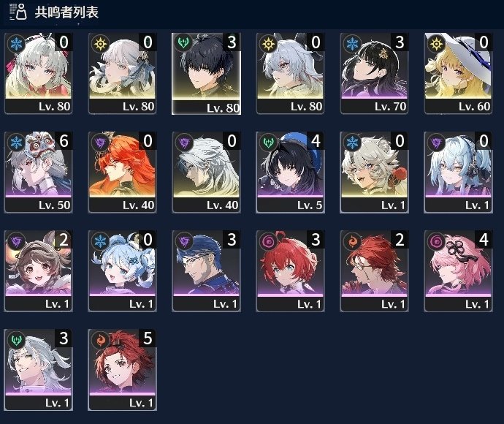The image size is (504, 424).
Task: Click the sun element icon on the Lv. 60 card
Action: click(436, 43)
